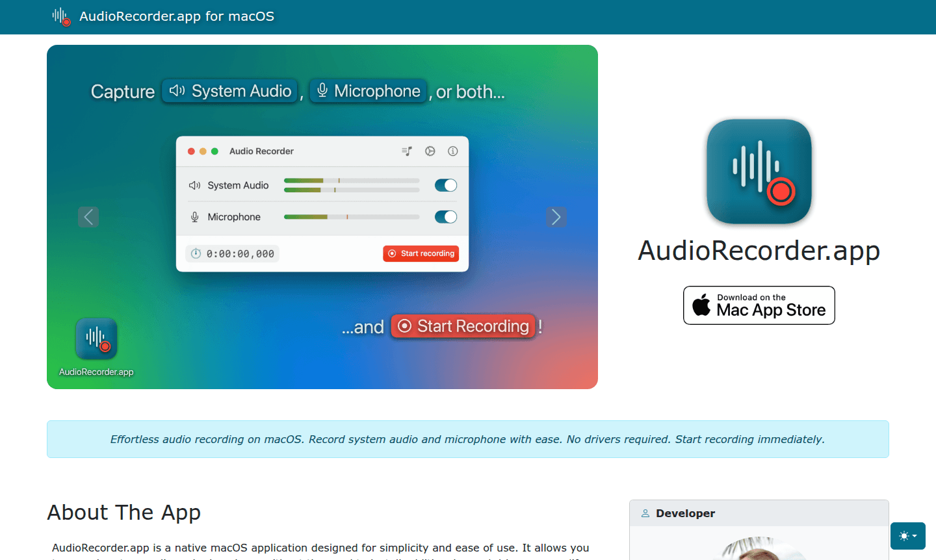Click the clock icon next to the timer
The height and width of the screenshot is (560, 936).
coord(196,253)
